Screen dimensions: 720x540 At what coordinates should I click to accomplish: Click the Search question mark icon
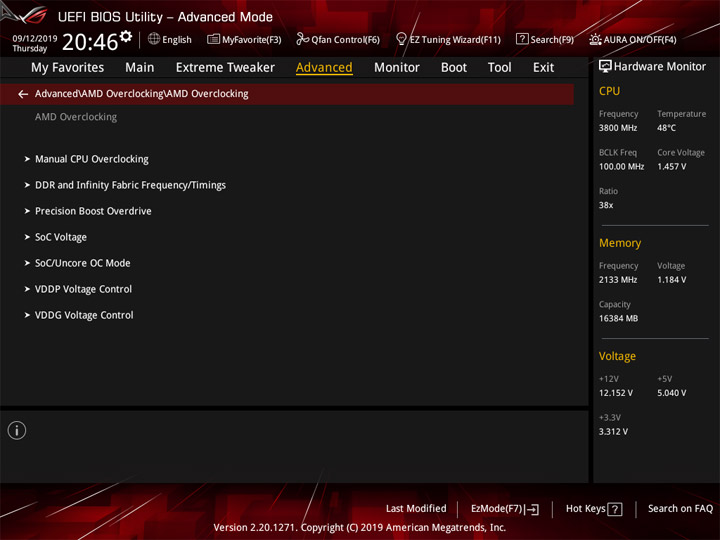pos(522,39)
